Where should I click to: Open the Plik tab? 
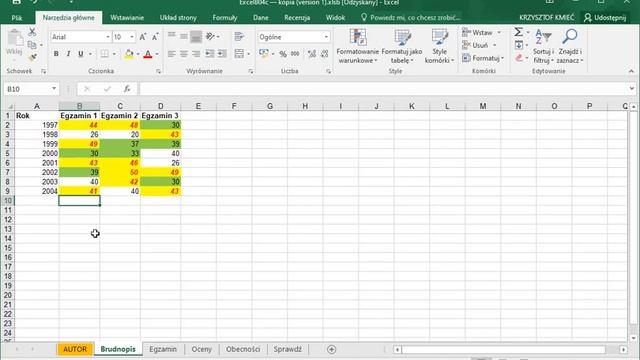(17, 18)
